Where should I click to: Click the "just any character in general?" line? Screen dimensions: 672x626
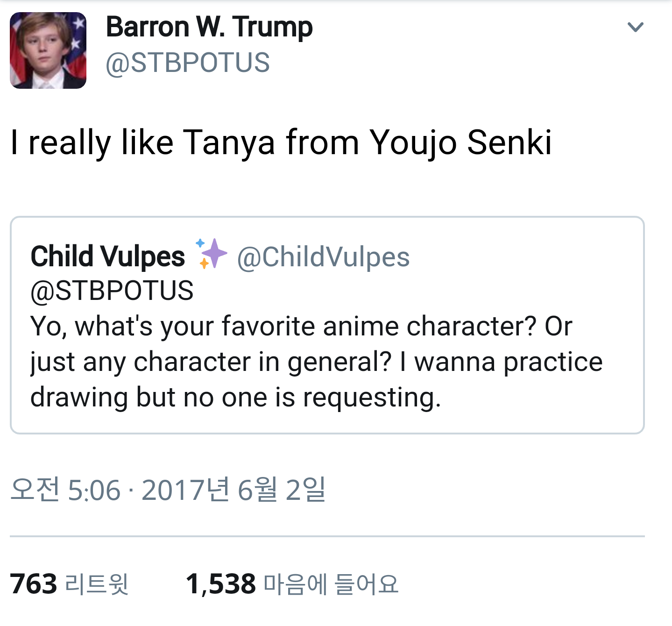210,362
